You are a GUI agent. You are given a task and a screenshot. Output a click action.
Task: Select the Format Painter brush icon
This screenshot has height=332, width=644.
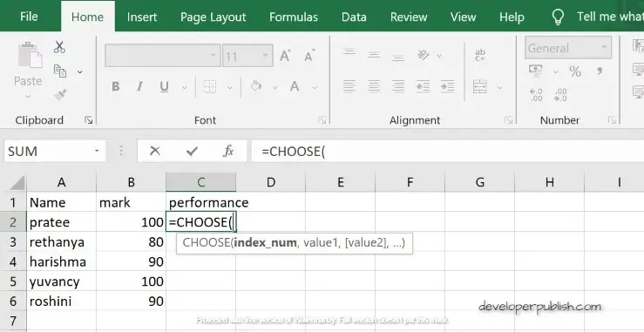[x=60, y=95]
